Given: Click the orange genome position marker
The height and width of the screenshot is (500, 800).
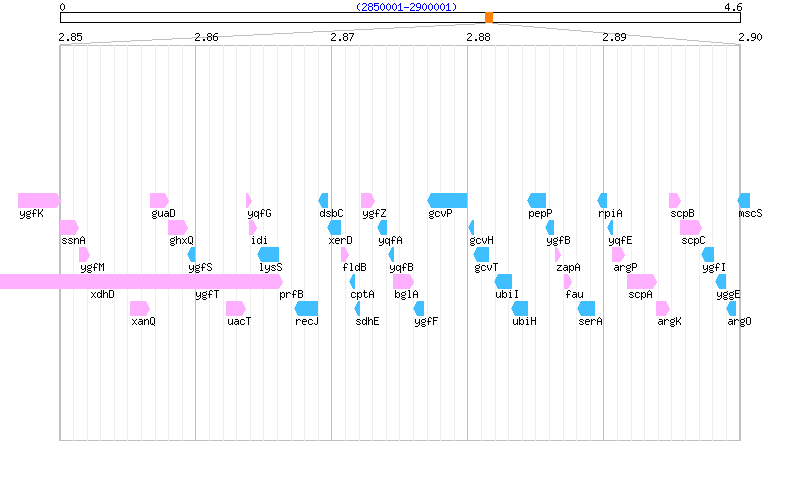Looking at the screenshot, I should pos(489,18).
